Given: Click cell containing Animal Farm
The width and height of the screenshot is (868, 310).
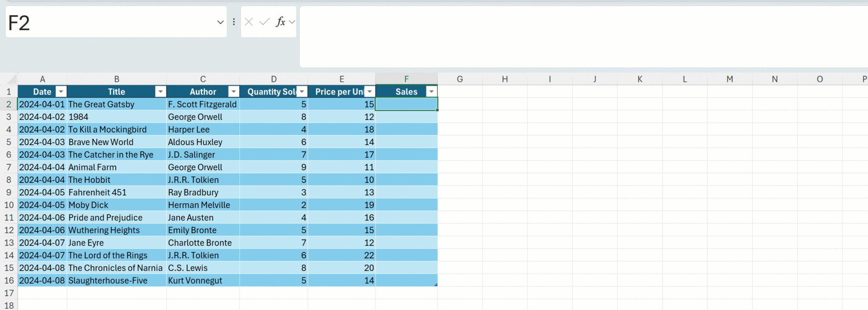Looking at the screenshot, I should click(x=117, y=167).
